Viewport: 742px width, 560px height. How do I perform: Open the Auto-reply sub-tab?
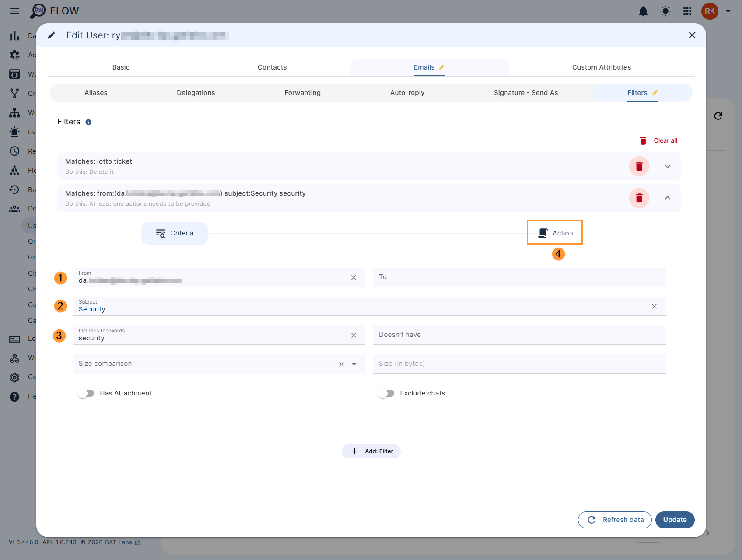tap(407, 93)
